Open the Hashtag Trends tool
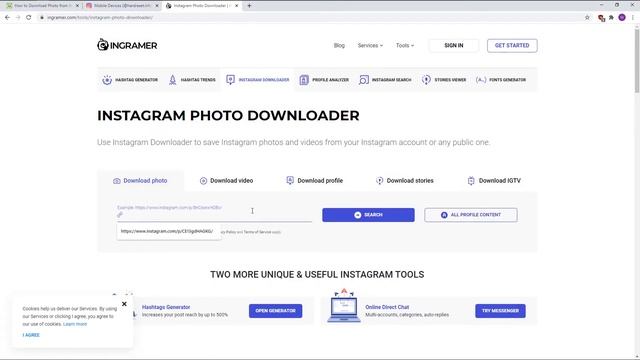This screenshot has height=360, width=640. click(192, 80)
